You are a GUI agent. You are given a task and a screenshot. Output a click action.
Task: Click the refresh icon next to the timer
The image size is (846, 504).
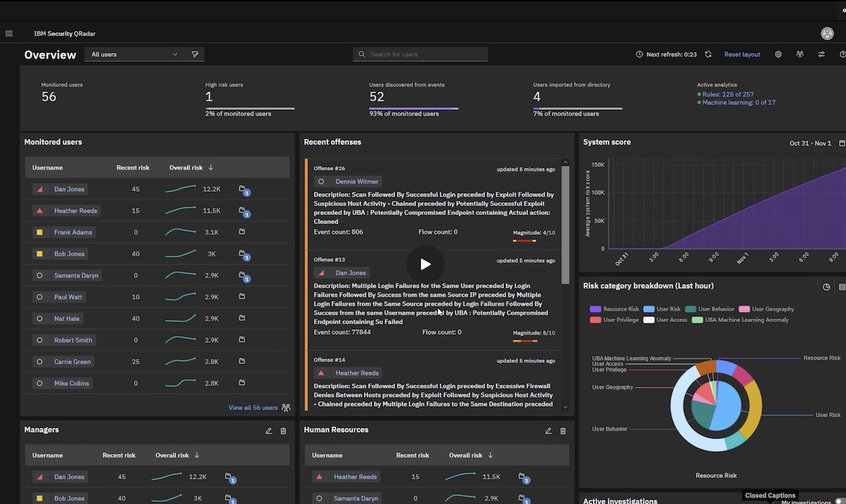pyautogui.click(x=708, y=54)
